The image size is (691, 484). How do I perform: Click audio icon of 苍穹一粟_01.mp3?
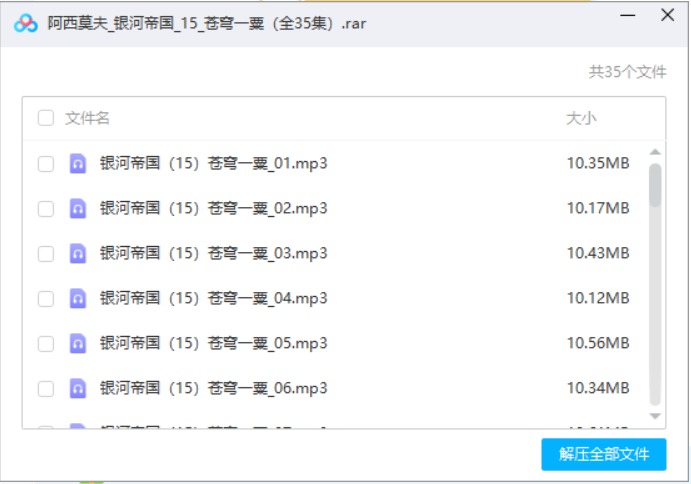77,164
